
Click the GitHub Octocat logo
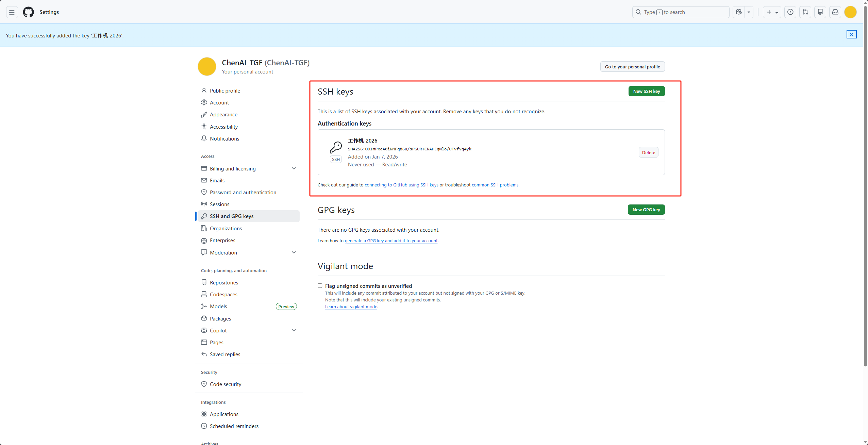point(28,12)
